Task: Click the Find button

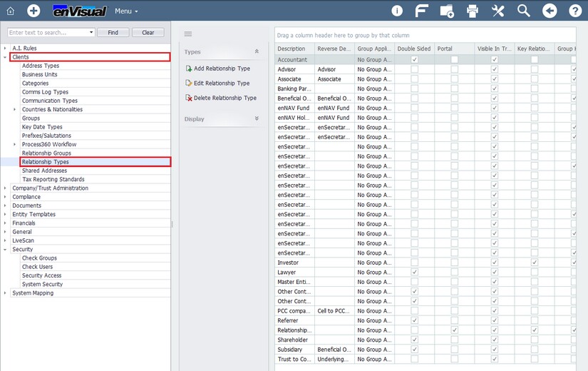Action: (x=113, y=33)
